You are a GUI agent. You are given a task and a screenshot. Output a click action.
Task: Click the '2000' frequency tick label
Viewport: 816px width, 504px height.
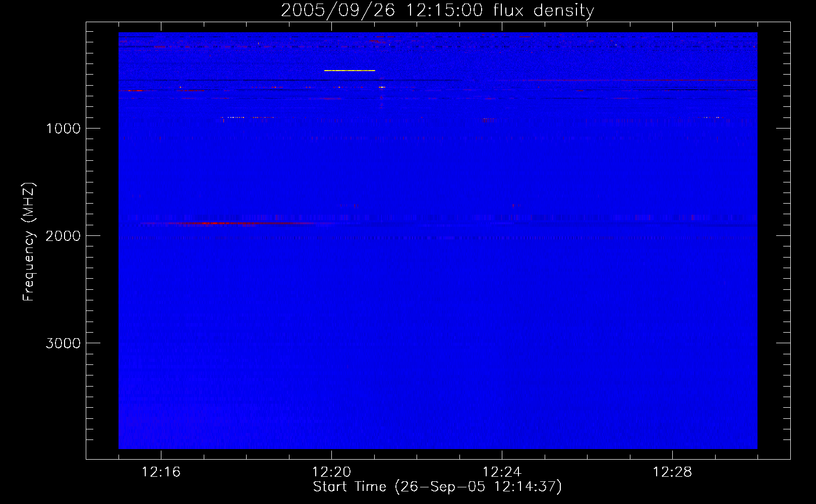pos(63,236)
